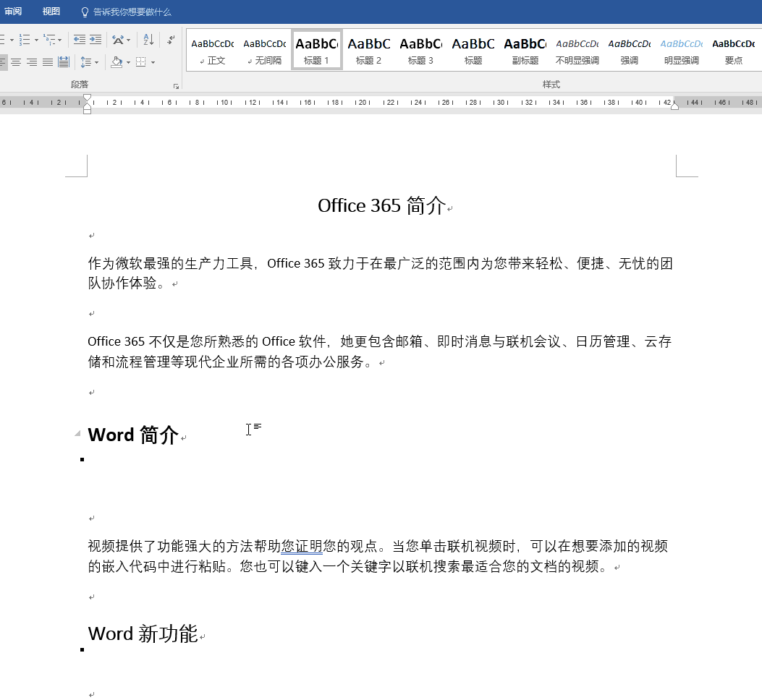Apply the 标题 style
This screenshot has width=762, height=700.
pos(473,51)
